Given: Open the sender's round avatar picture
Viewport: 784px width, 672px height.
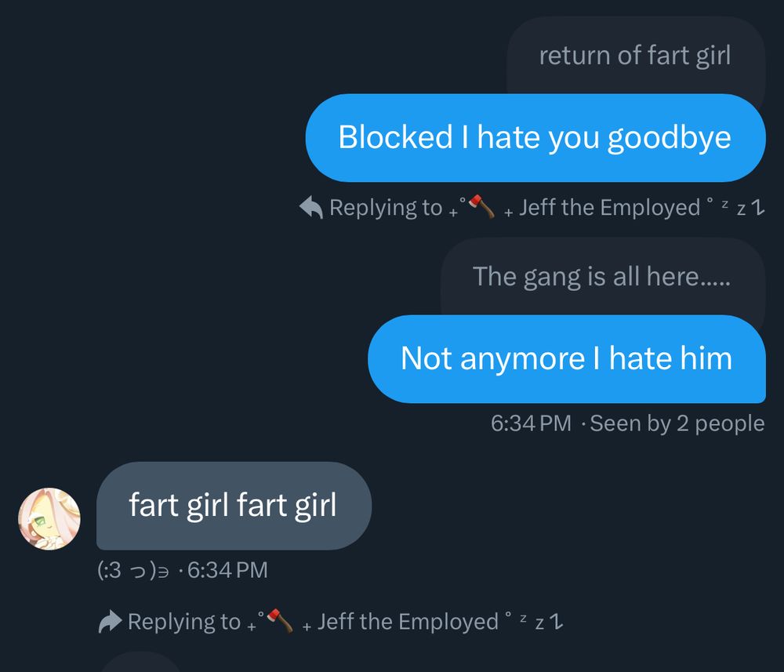Looking at the screenshot, I should 49,519.
